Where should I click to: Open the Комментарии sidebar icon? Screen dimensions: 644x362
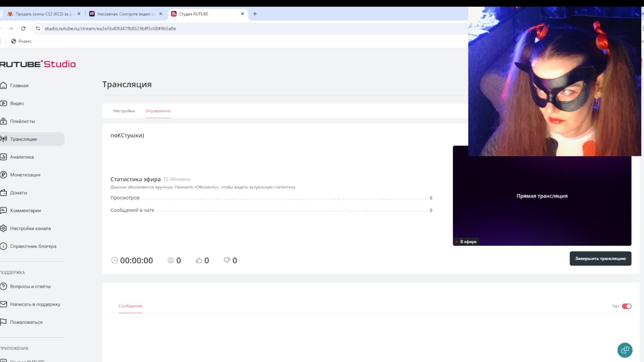coord(3,210)
